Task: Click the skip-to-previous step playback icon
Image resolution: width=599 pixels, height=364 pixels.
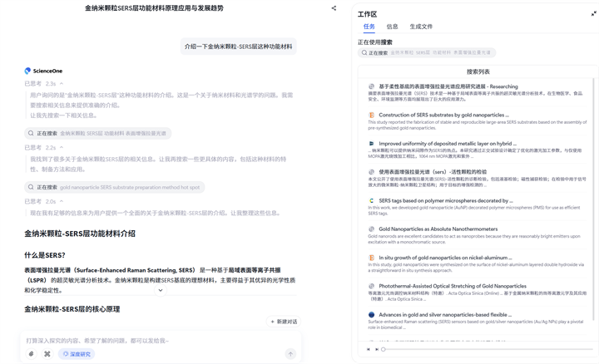Action: coord(369,349)
